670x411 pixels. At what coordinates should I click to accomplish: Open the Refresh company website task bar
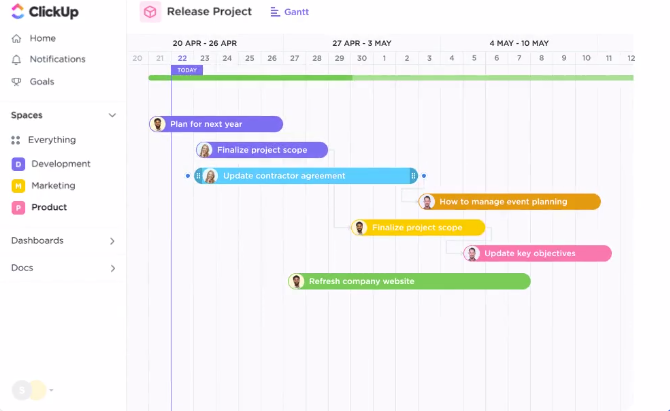(x=410, y=282)
